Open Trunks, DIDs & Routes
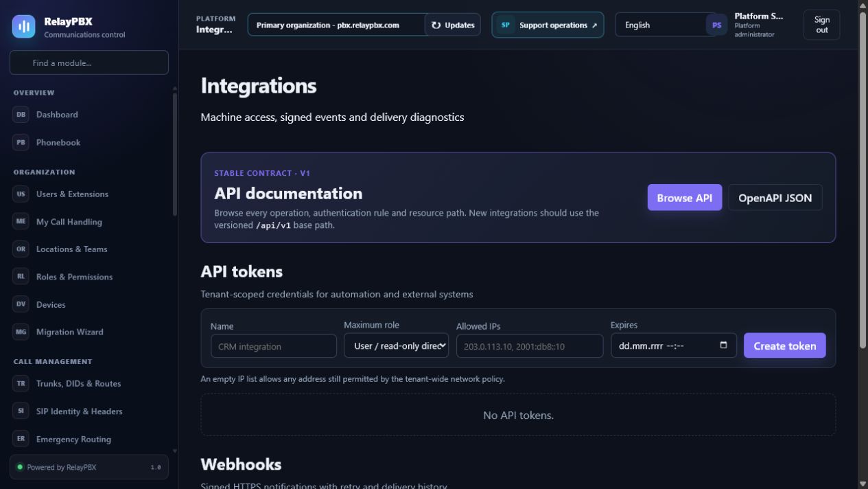 [89, 383]
